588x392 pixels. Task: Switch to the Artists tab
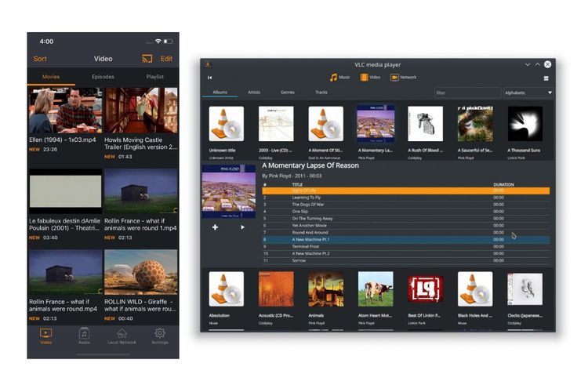pyautogui.click(x=254, y=93)
